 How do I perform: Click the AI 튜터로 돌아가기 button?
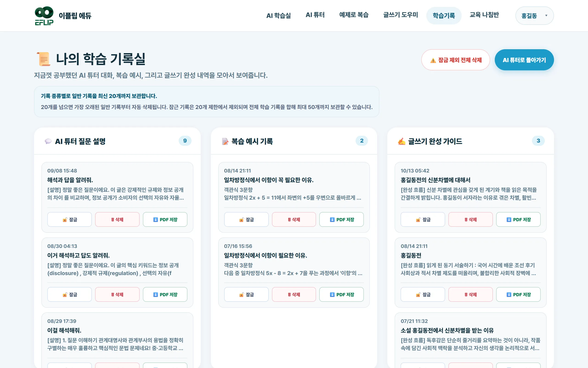pyautogui.click(x=524, y=60)
